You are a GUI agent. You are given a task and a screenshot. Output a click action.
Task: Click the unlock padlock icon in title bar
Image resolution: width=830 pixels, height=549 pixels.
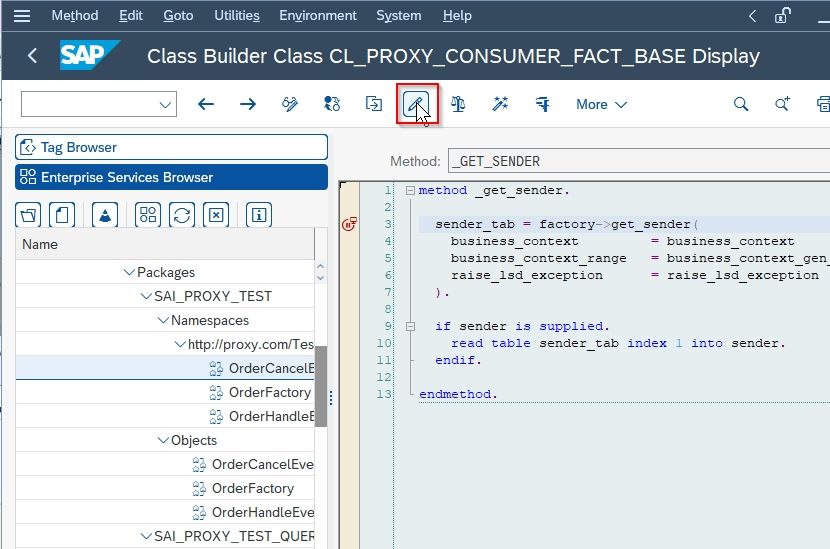coord(783,16)
